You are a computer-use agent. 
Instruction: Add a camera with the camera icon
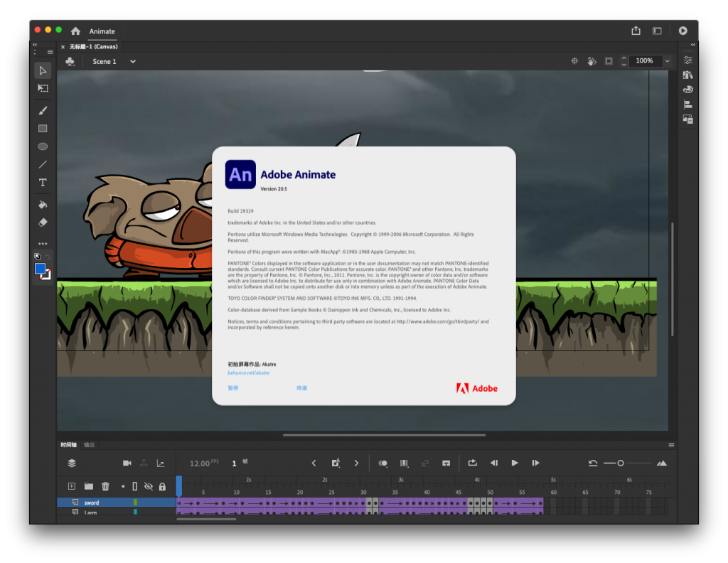coord(127,463)
